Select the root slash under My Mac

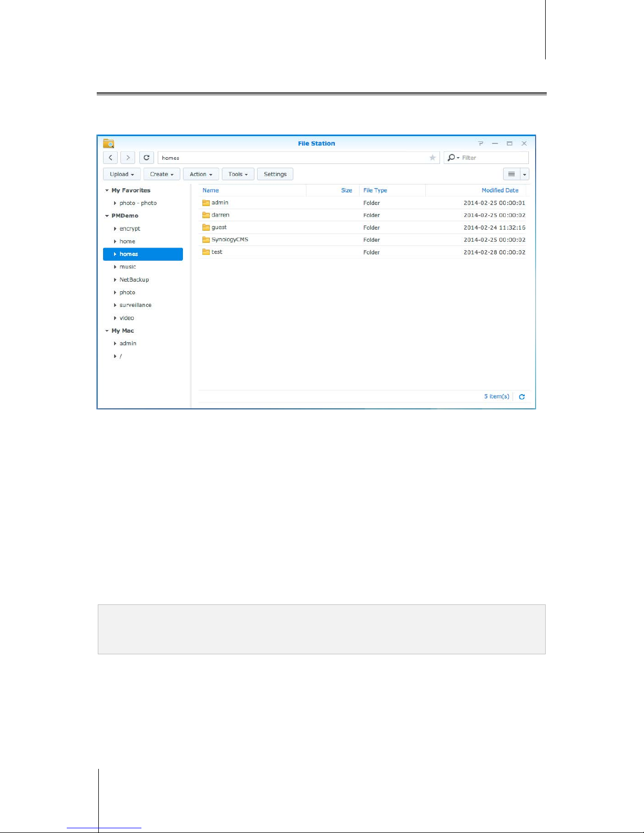(121, 356)
